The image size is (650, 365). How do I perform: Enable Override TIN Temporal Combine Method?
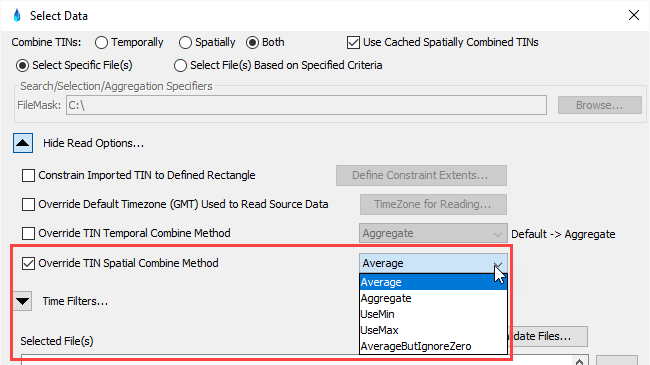pos(28,234)
